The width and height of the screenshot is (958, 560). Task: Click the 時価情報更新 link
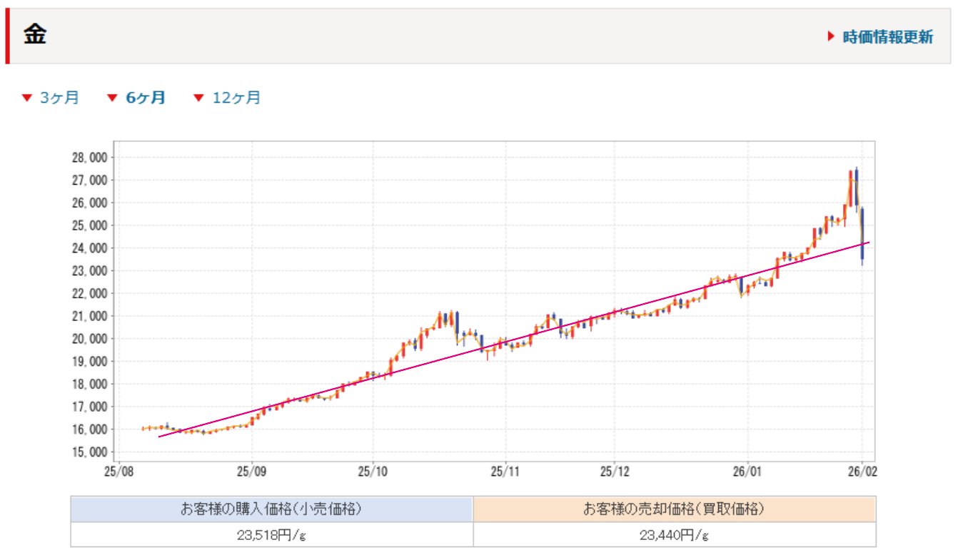coord(887,37)
